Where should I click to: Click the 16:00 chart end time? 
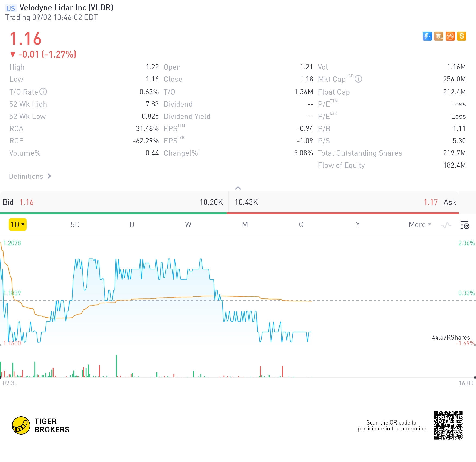point(466,383)
